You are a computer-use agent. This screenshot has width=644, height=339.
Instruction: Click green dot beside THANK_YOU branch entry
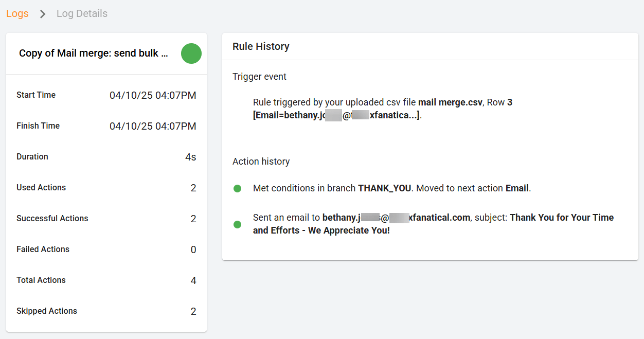238,189
